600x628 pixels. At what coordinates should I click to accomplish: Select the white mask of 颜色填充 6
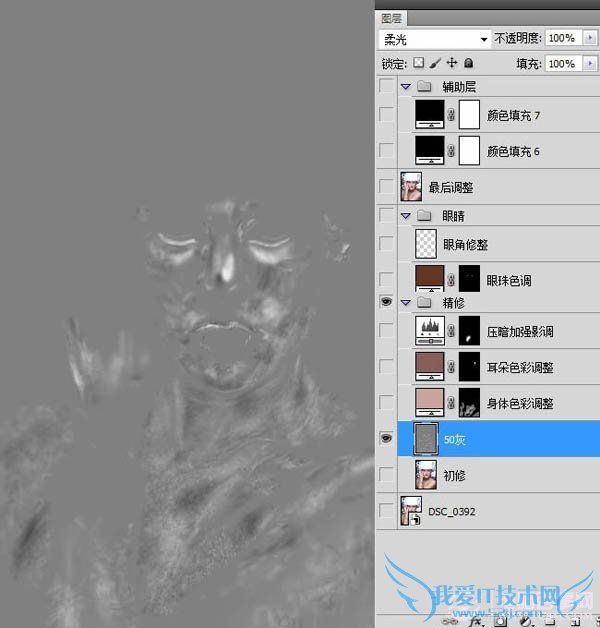[x=469, y=151]
